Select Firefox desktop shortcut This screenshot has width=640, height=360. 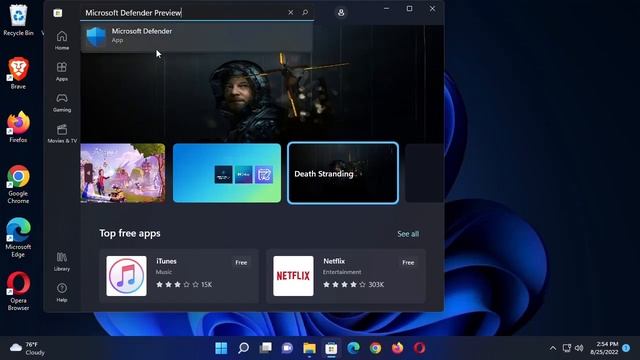tap(18, 127)
